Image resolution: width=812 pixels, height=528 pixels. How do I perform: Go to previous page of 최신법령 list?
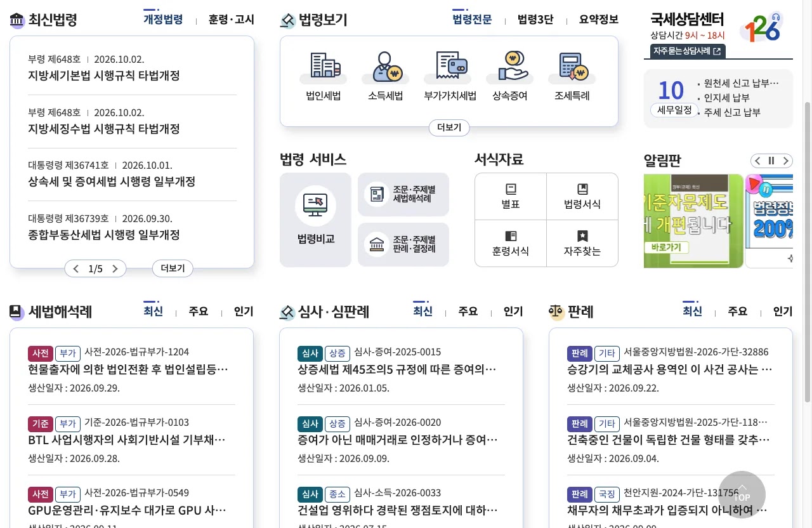pyautogui.click(x=76, y=269)
